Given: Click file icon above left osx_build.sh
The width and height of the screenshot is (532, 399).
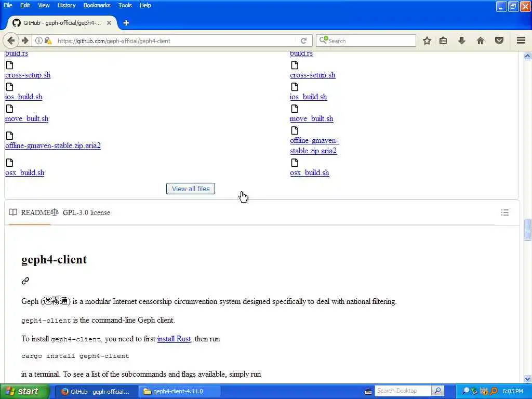Looking at the screenshot, I should (9, 163).
